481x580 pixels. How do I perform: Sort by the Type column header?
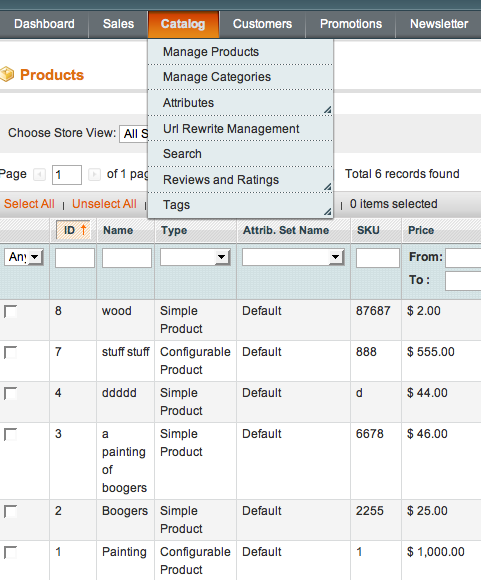[174, 230]
